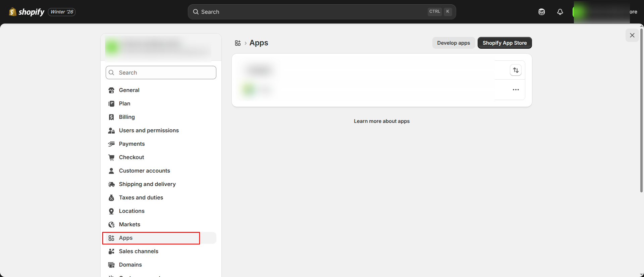Open the Shopify App Store

504,43
